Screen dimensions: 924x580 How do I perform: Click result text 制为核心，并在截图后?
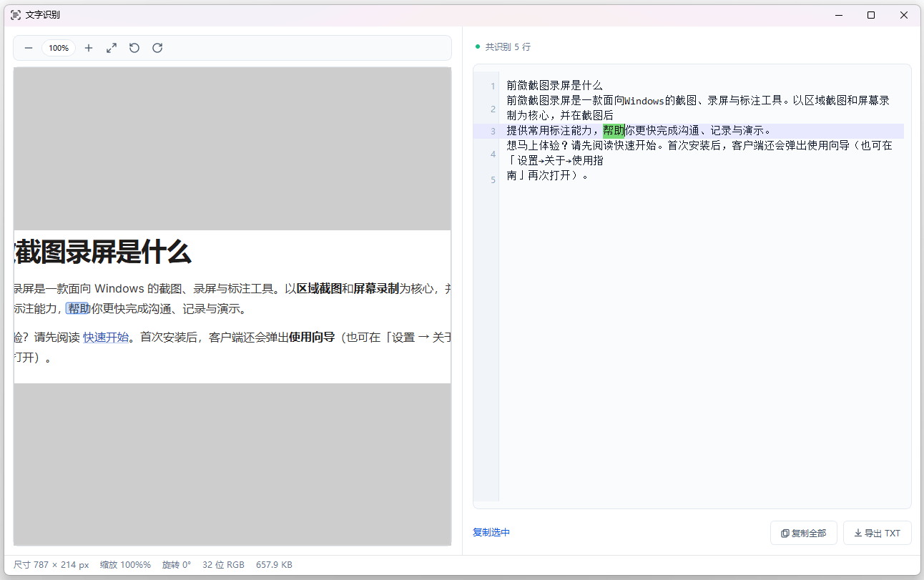pyautogui.click(x=560, y=115)
